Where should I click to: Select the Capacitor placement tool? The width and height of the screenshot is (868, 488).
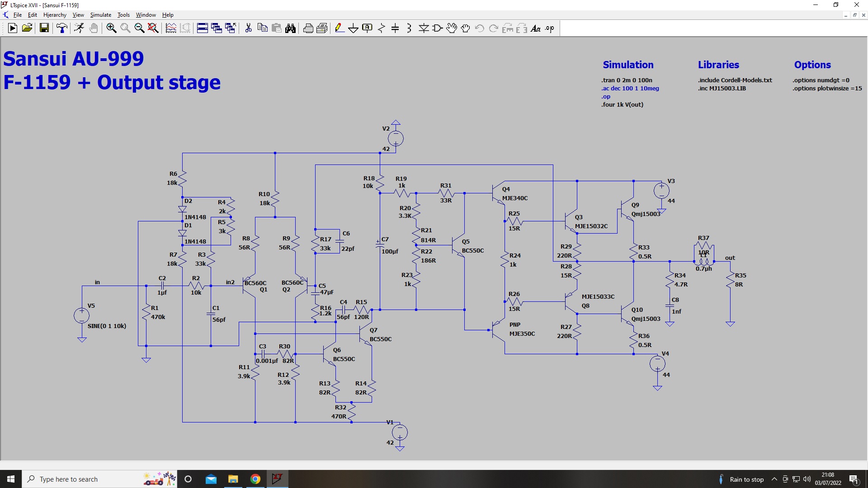point(395,28)
